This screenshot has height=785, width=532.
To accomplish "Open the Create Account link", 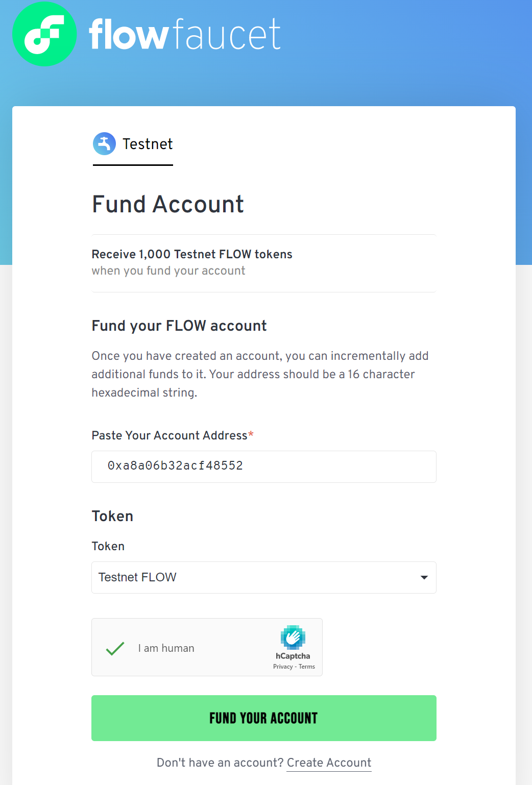I will pyautogui.click(x=329, y=763).
